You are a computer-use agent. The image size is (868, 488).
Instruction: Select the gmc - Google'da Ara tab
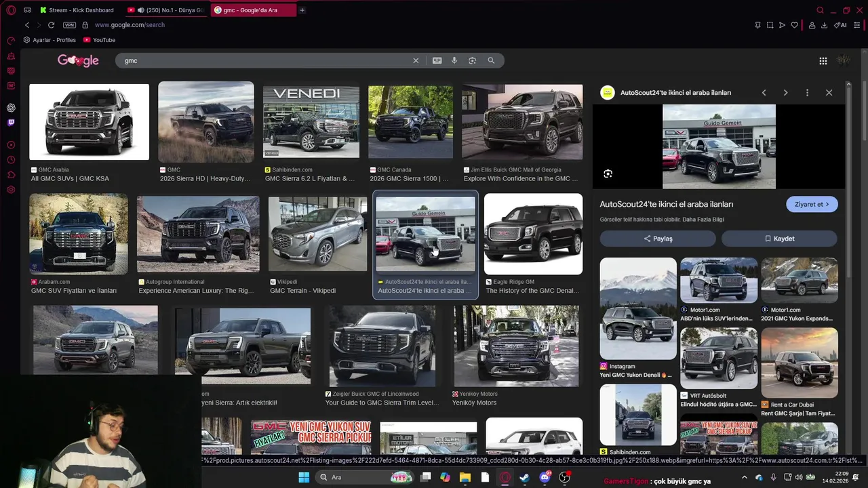tap(252, 10)
